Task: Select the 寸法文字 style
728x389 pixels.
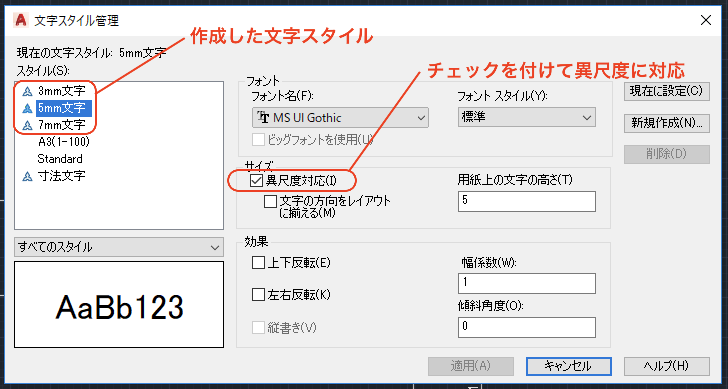Action: tap(61, 175)
